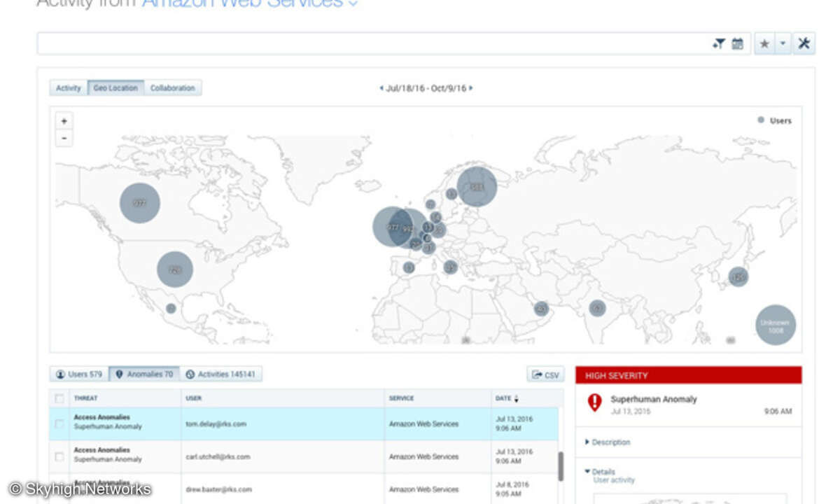Open the filter icon in search bar

pyautogui.click(x=718, y=44)
